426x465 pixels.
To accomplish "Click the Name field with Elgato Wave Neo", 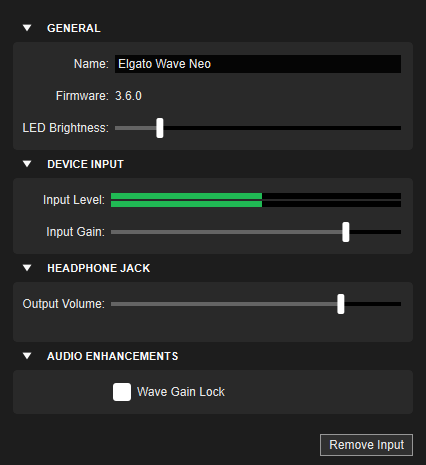I will tap(258, 64).
